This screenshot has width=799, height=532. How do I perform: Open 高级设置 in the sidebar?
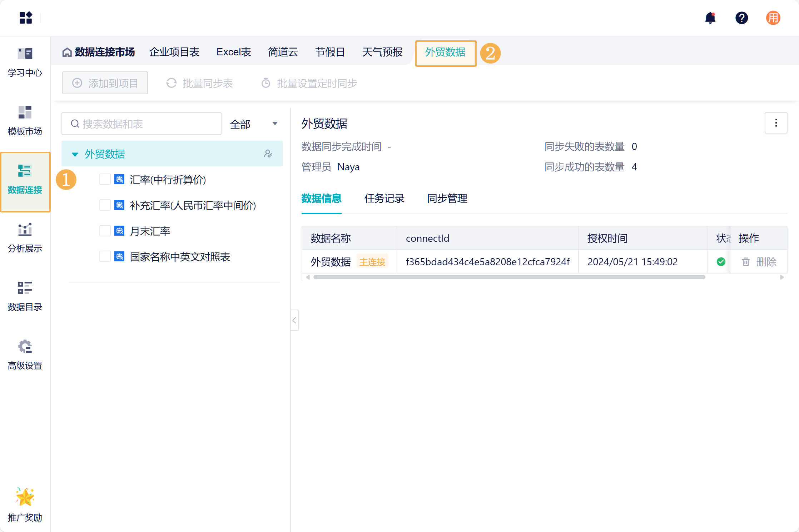click(x=25, y=355)
